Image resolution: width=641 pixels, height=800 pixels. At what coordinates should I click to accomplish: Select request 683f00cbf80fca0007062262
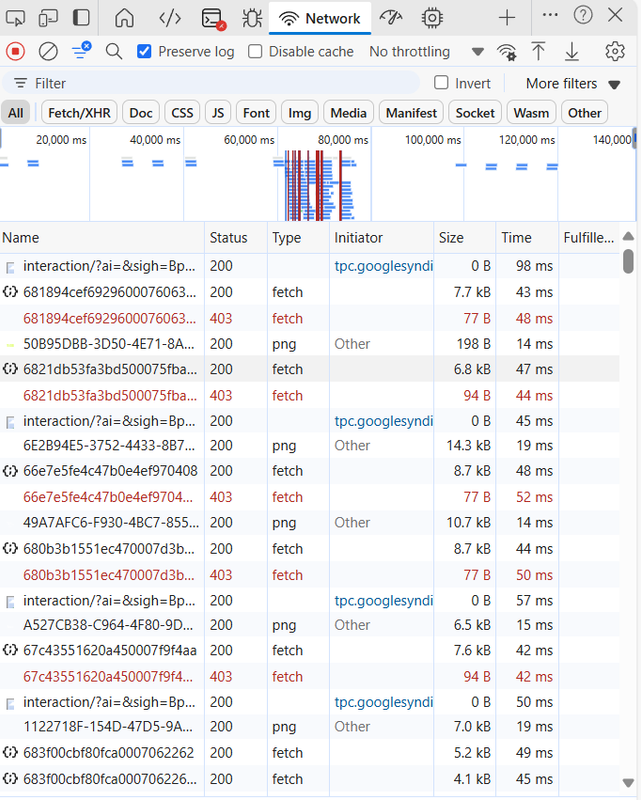(310, 753)
